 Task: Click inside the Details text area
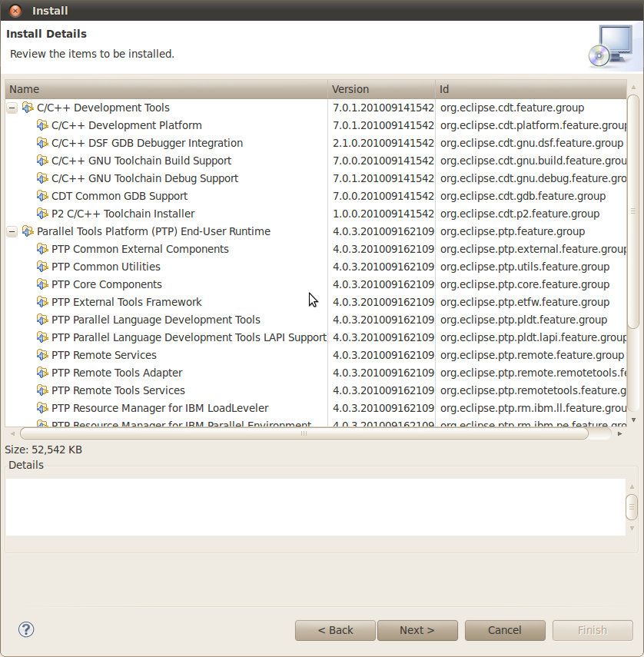coord(316,507)
